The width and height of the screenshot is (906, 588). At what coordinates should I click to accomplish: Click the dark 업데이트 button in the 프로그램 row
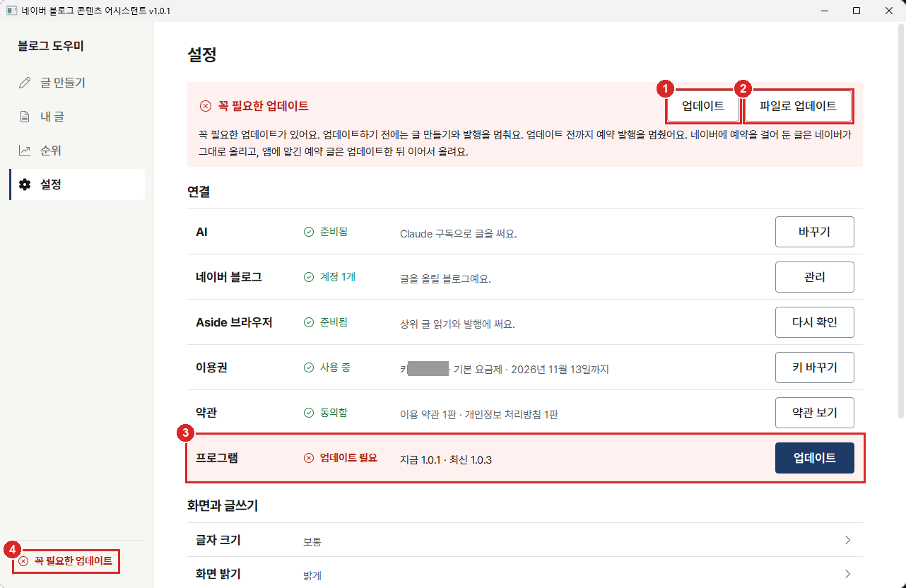[814, 458]
